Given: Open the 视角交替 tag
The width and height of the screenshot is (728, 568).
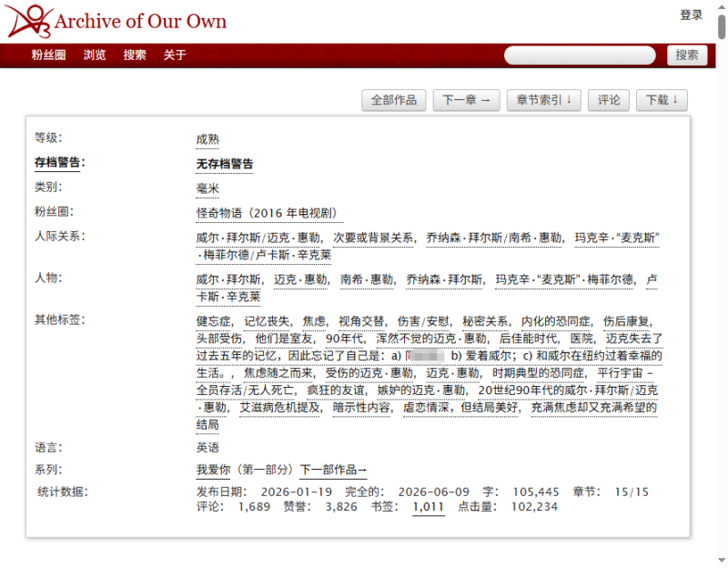Looking at the screenshot, I should [361, 321].
